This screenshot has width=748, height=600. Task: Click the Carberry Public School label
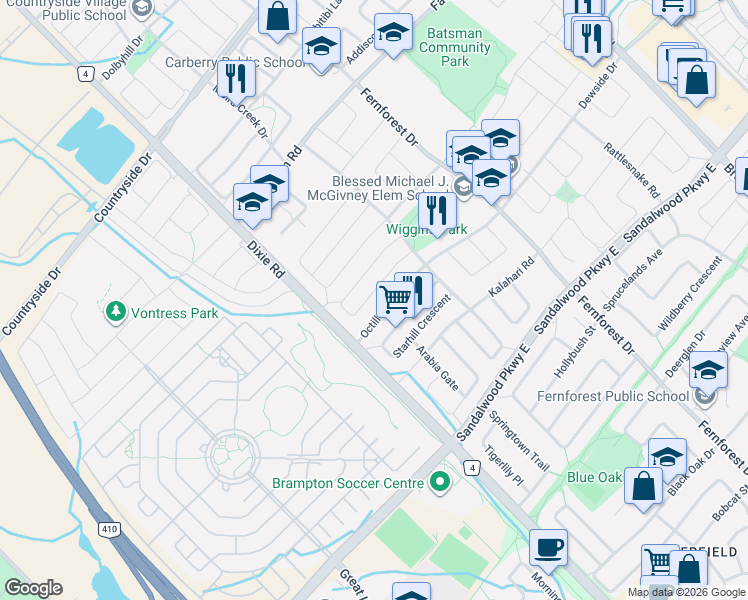pyautogui.click(x=235, y=62)
